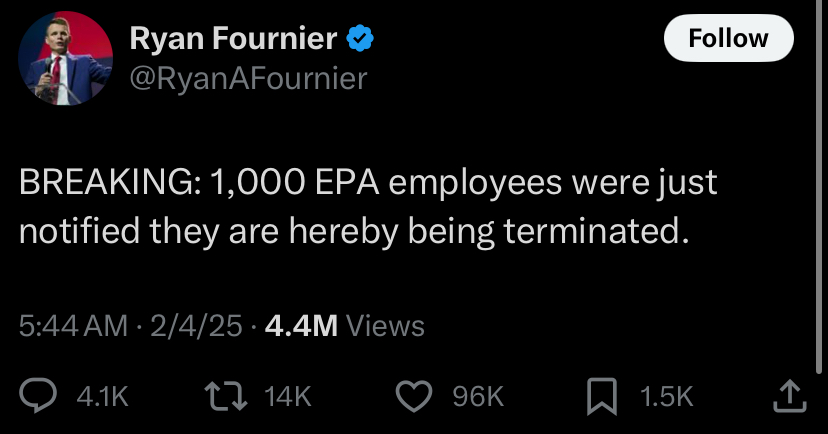Click the 5:44 AM timestamp

coord(73,326)
